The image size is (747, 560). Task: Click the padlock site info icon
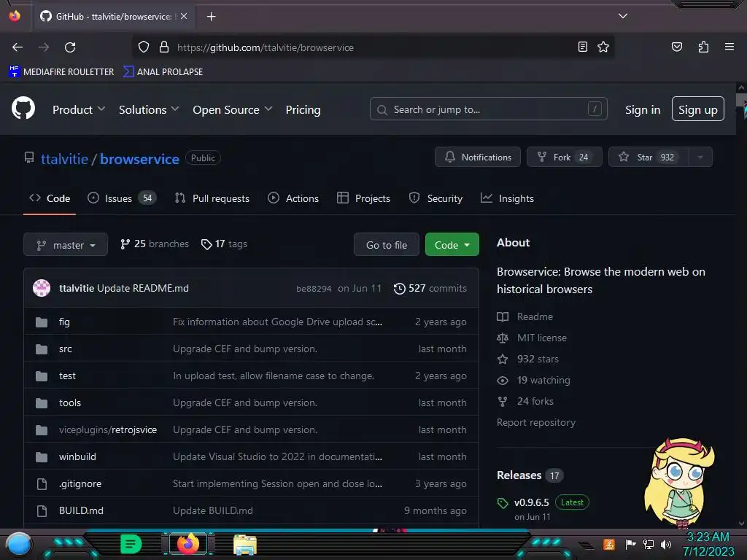[164, 47]
